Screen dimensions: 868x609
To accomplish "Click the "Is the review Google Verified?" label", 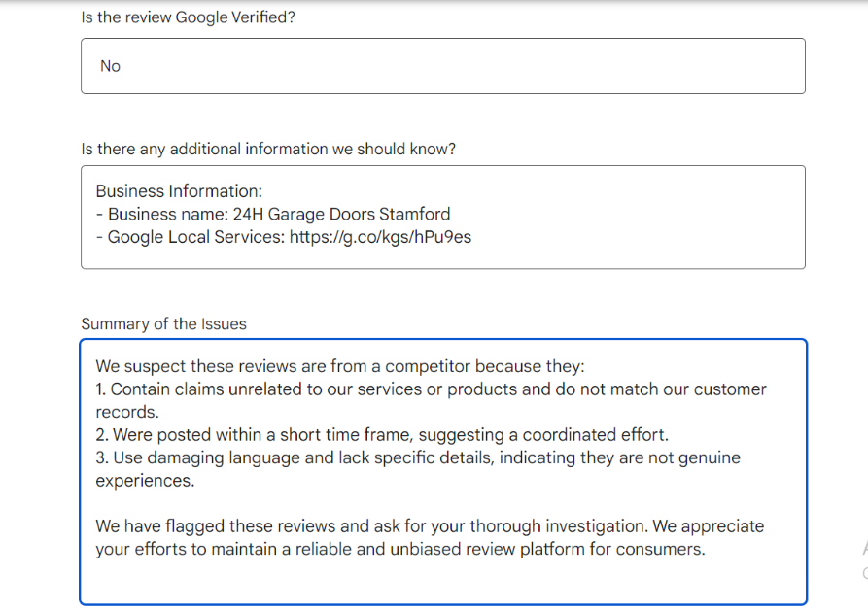I will tap(188, 17).
